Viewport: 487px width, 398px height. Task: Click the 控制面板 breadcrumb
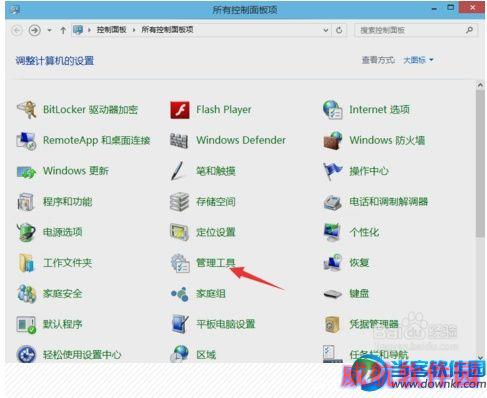[111, 30]
